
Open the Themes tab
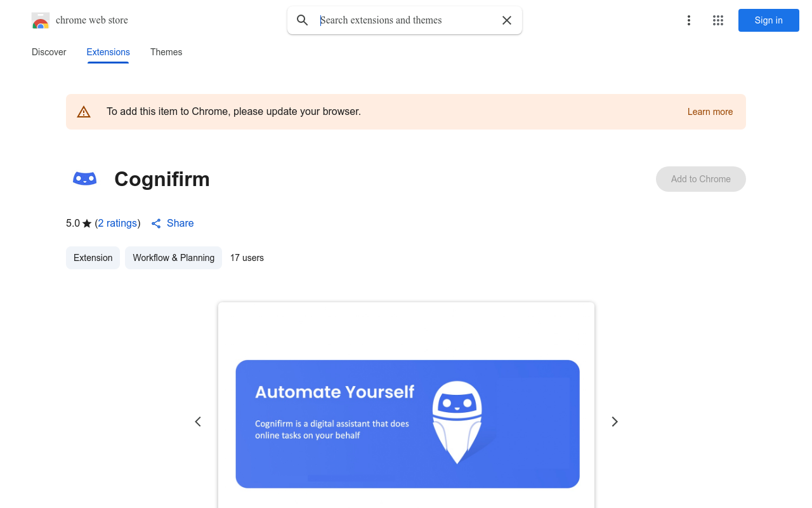click(x=166, y=52)
